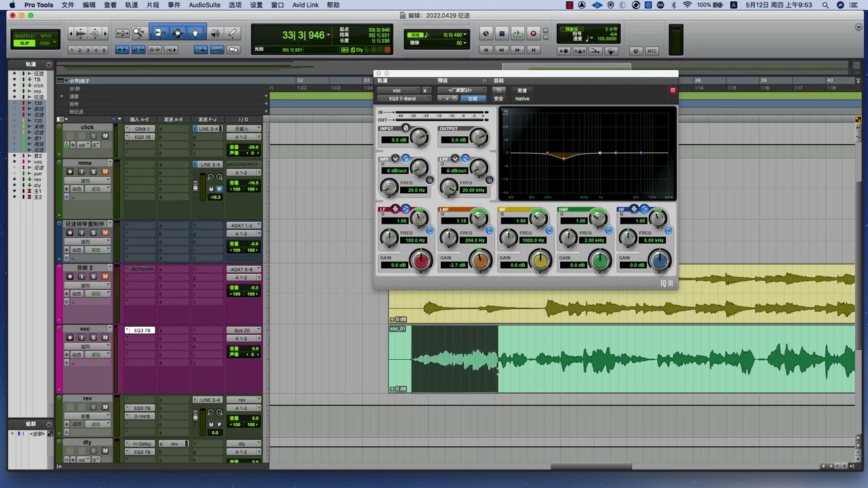Mute the voc track

point(105,338)
